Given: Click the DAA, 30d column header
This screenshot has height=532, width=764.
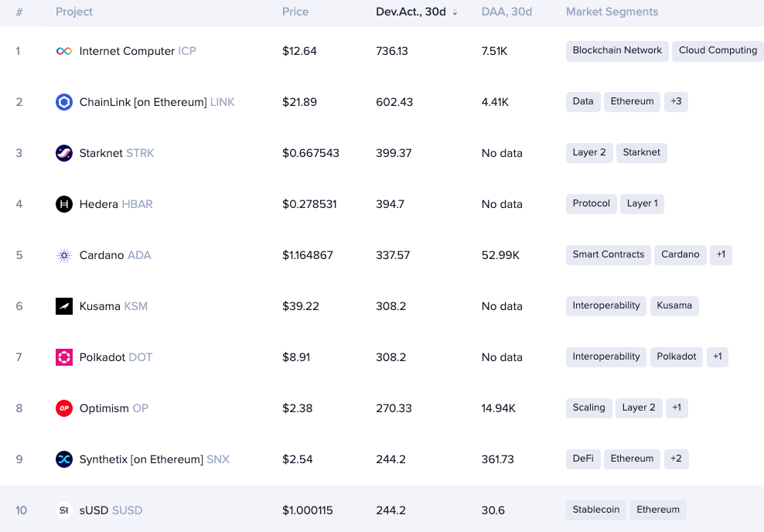Looking at the screenshot, I should [506, 12].
